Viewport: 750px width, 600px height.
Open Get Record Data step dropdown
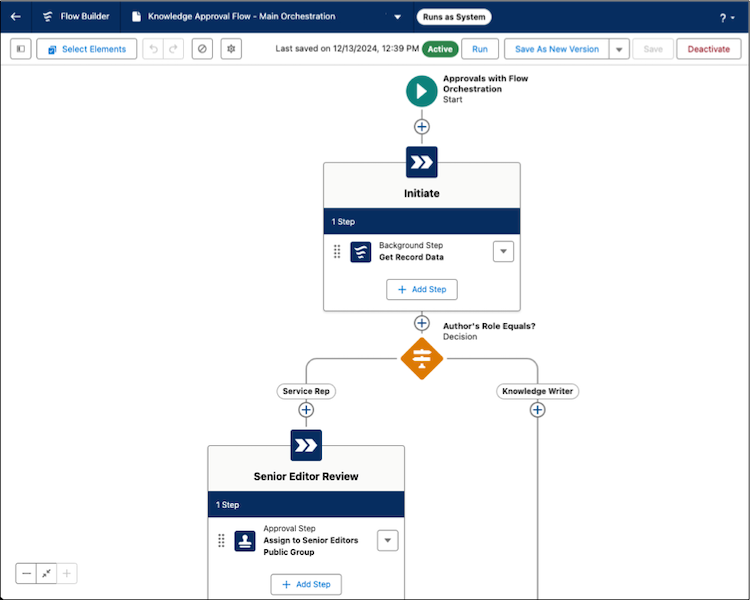point(503,252)
